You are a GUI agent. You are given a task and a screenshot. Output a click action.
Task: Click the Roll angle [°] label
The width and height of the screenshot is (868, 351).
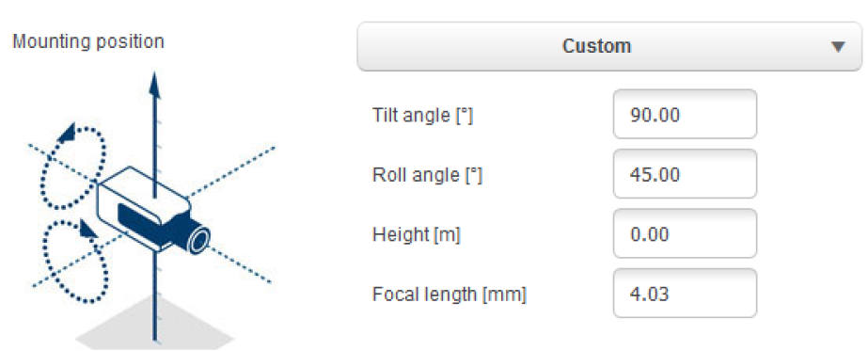coord(427,175)
